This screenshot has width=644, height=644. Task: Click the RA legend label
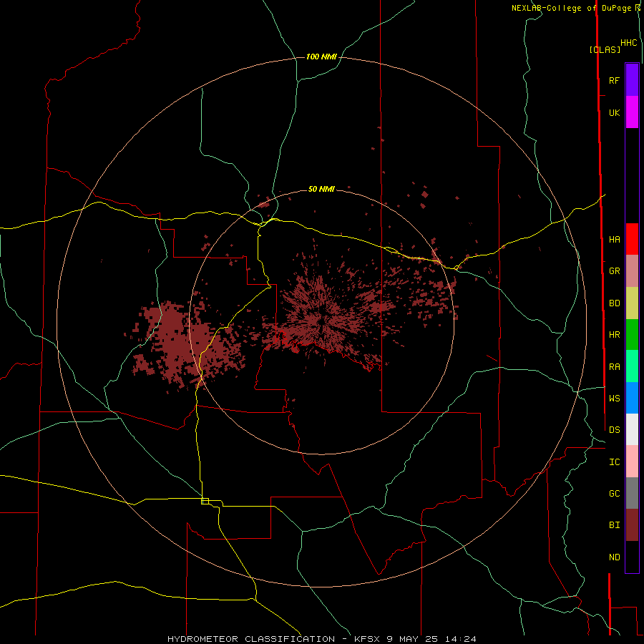pyautogui.click(x=614, y=367)
